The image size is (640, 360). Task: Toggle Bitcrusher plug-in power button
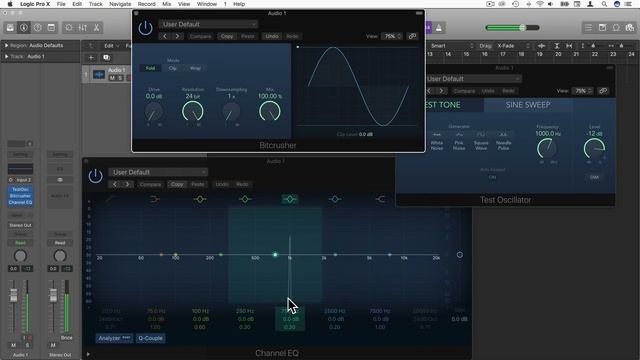click(x=145, y=28)
